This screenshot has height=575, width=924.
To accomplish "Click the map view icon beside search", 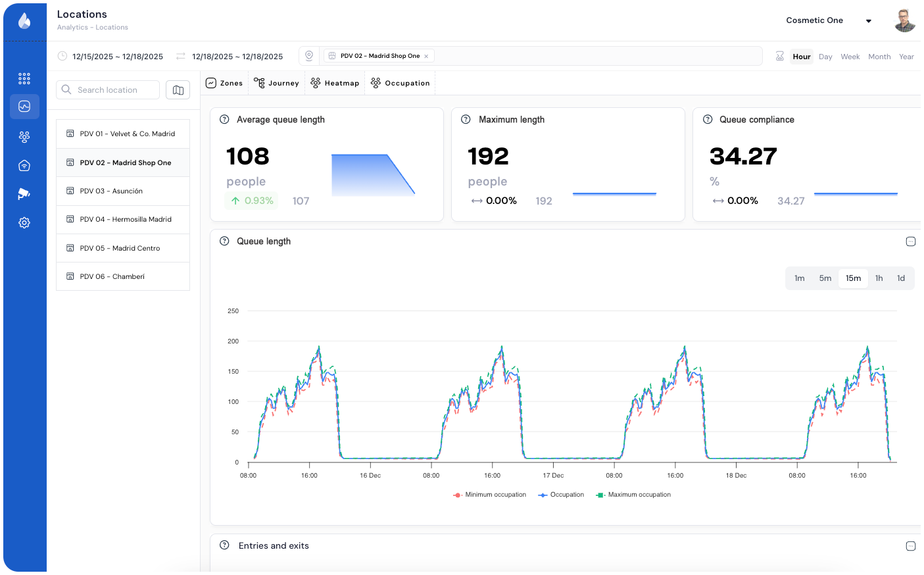I will coord(178,90).
